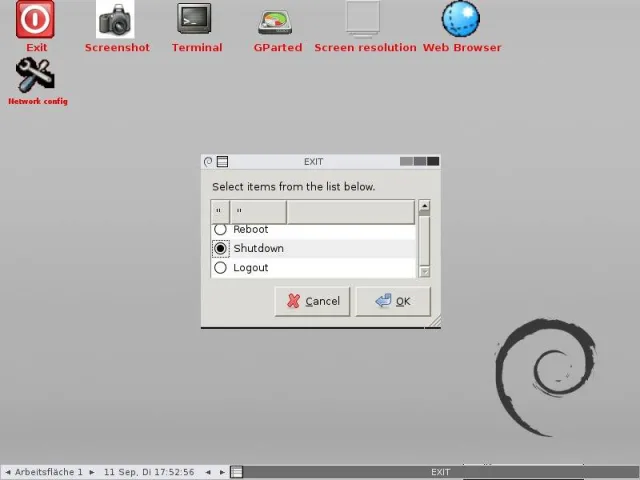Image resolution: width=640 pixels, height=480 pixels.
Task: Launch the Web Browser globe icon
Action: tap(461, 19)
